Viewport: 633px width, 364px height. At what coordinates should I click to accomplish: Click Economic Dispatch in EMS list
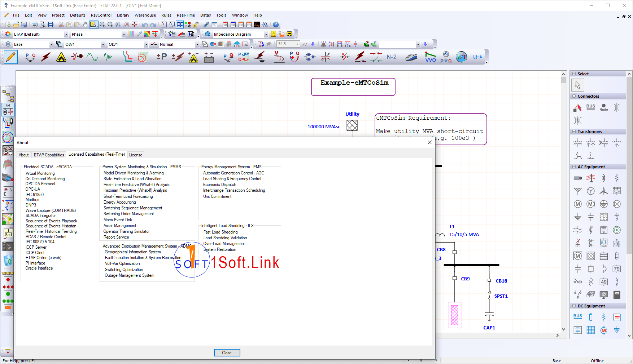[220, 185]
